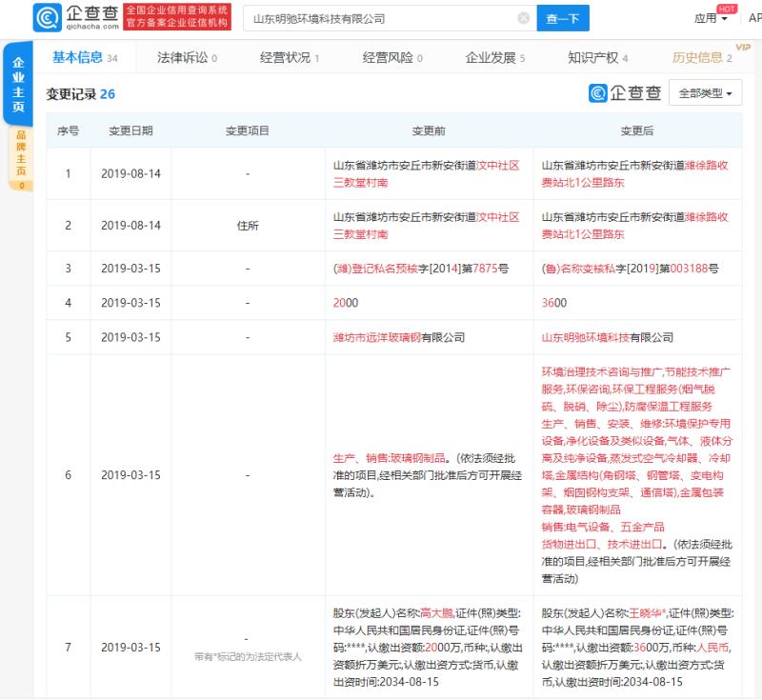Click the 2019-03-15 date in row 7
The height and width of the screenshot is (700, 762).
tap(130, 647)
